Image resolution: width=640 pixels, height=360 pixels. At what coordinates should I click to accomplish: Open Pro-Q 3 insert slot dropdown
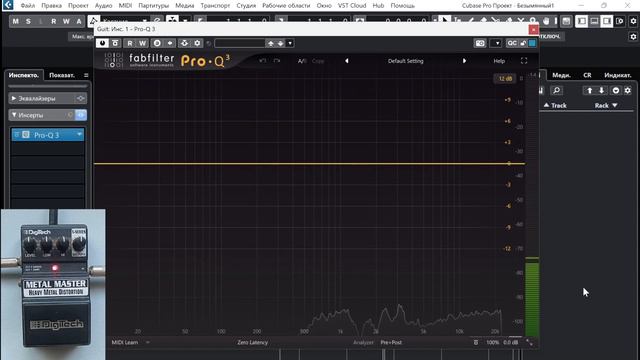[79, 135]
